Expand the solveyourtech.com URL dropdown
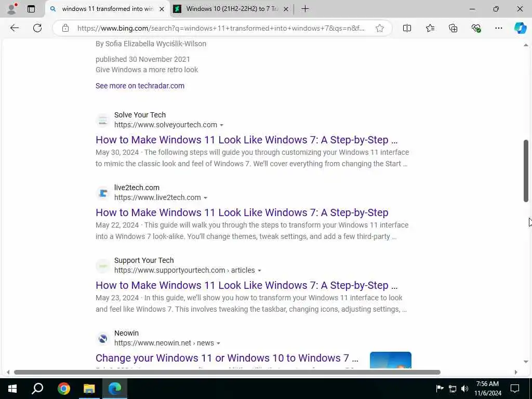Image resolution: width=532 pixels, height=399 pixels. (x=221, y=125)
